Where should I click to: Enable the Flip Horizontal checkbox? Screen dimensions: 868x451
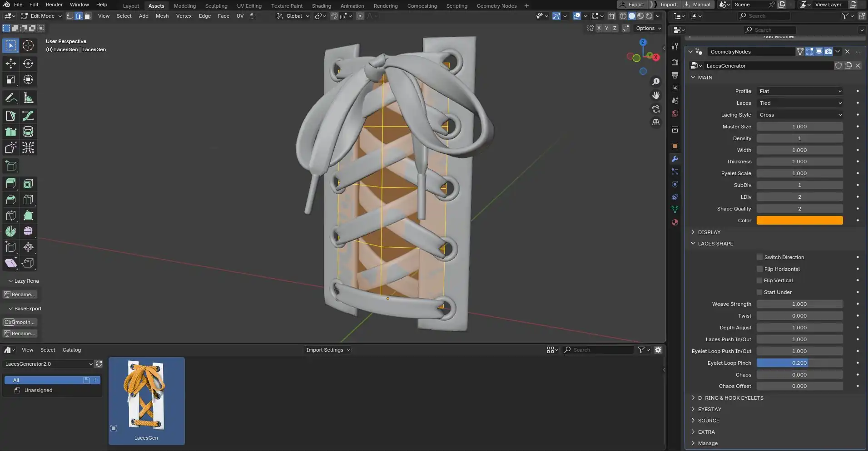759,269
